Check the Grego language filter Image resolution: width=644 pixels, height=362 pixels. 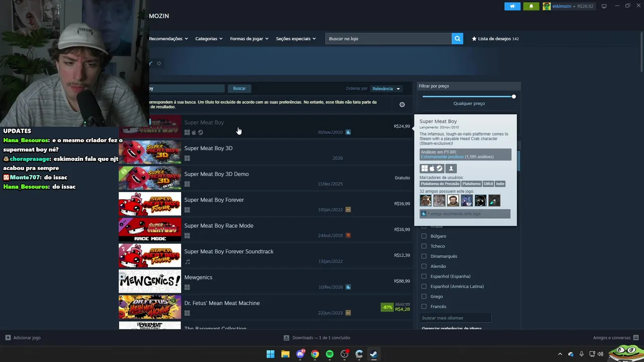click(424, 296)
